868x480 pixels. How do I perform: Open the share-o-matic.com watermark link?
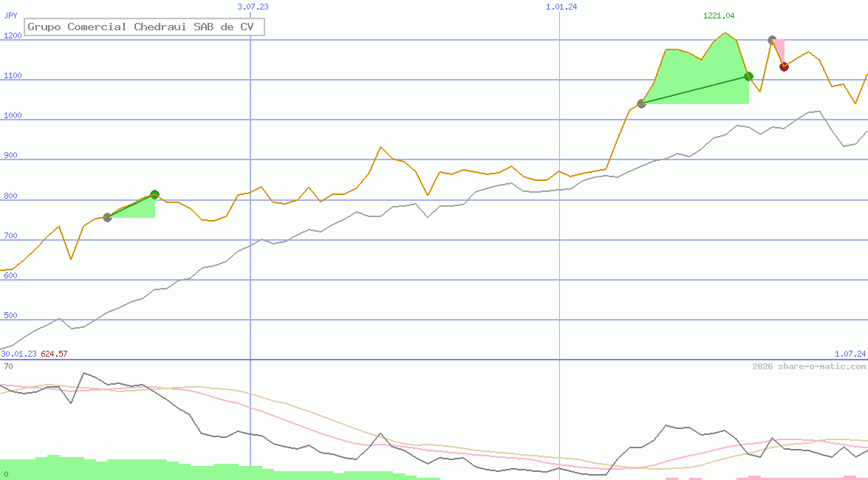click(809, 366)
